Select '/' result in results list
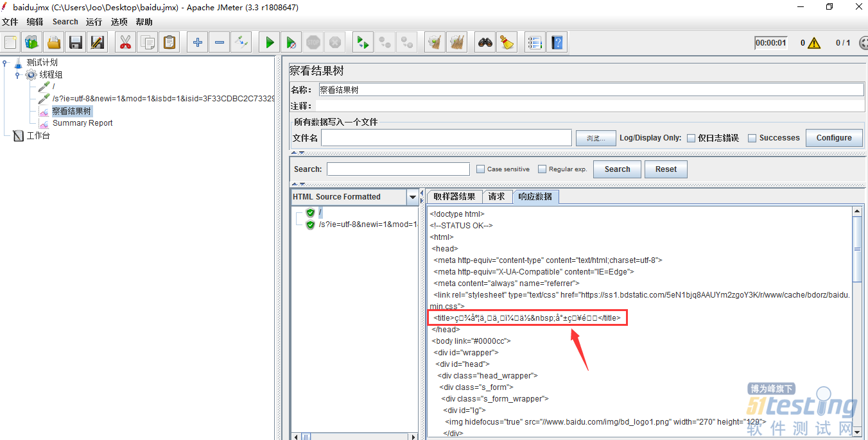Viewport: 868px width, 440px height. point(320,212)
